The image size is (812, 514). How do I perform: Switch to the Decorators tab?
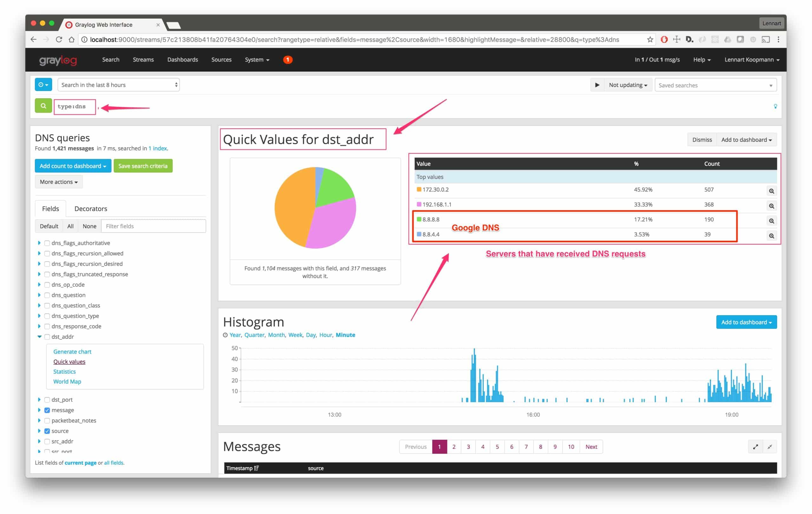click(x=91, y=209)
